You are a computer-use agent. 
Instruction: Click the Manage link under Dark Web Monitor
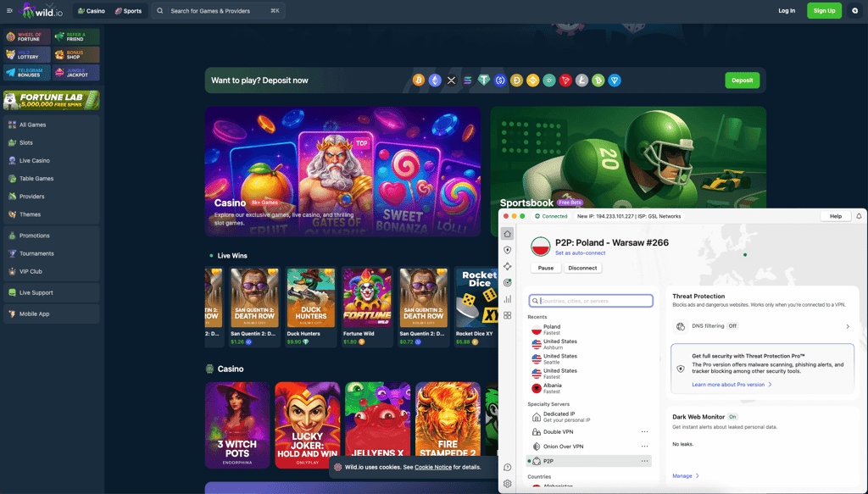pyautogui.click(x=685, y=475)
